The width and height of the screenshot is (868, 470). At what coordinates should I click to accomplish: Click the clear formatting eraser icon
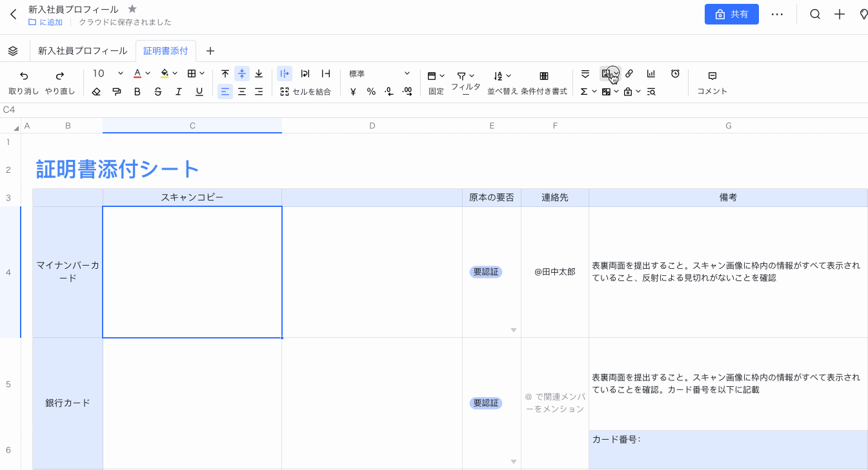(x=96, y=92)
